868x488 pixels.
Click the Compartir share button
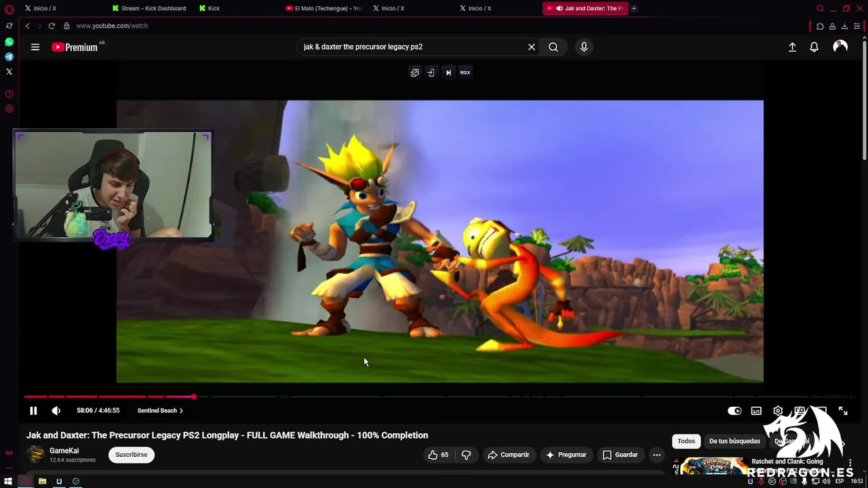509,455
